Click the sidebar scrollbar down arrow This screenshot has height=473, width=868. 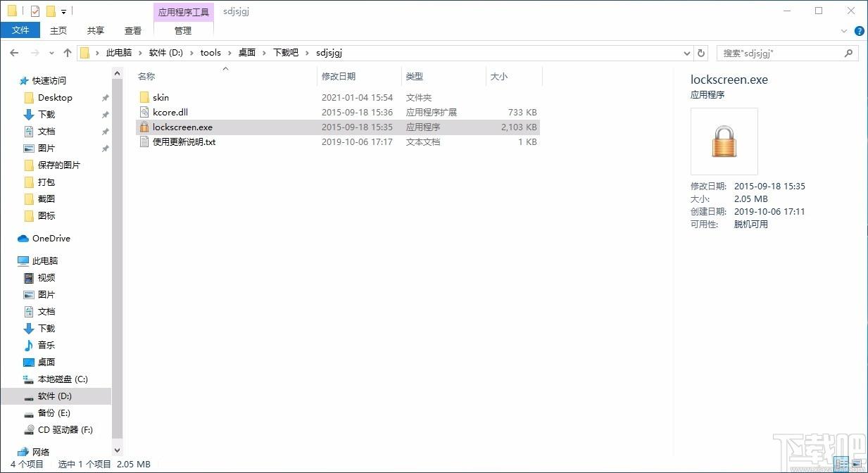click(117, 450)
